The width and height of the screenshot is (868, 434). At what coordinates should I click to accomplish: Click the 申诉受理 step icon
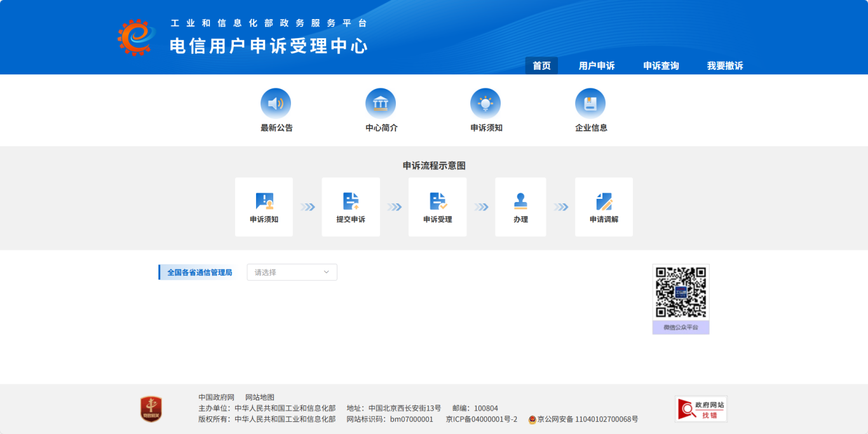click(438, 201)
